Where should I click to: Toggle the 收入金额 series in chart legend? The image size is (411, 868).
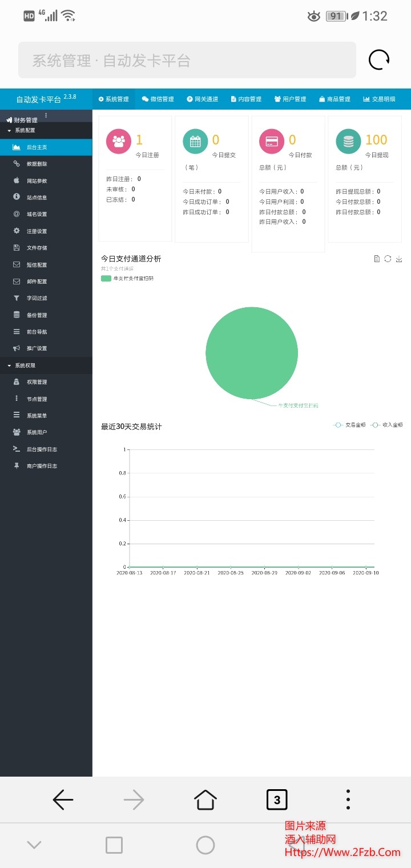click(387, 425)
